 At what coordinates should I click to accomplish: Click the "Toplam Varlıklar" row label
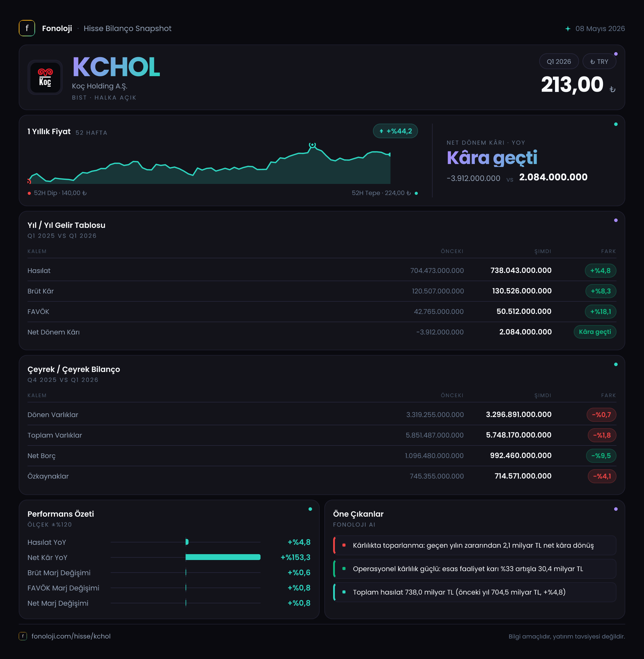(55, 435)
